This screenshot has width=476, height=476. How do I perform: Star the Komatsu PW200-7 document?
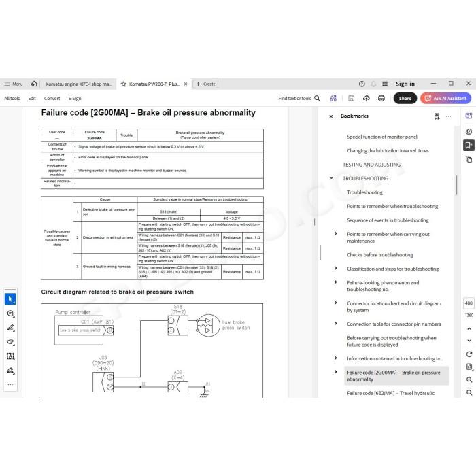tap(123, 84)
